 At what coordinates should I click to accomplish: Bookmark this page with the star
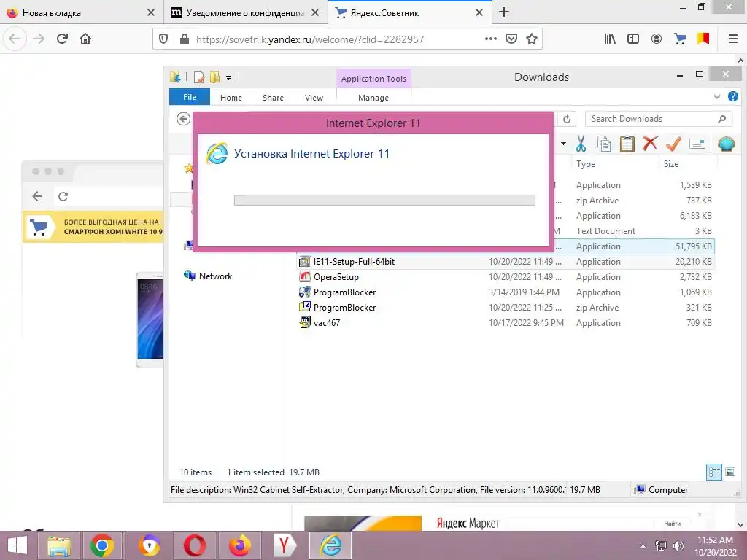(x=532, y=39)
